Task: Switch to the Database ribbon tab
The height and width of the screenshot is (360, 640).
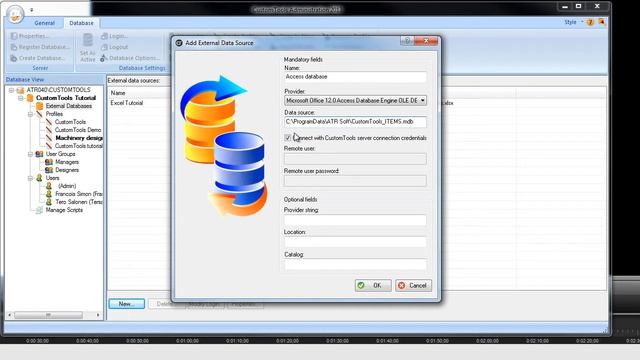Action: pyautogui.click(x=81, y=23)
